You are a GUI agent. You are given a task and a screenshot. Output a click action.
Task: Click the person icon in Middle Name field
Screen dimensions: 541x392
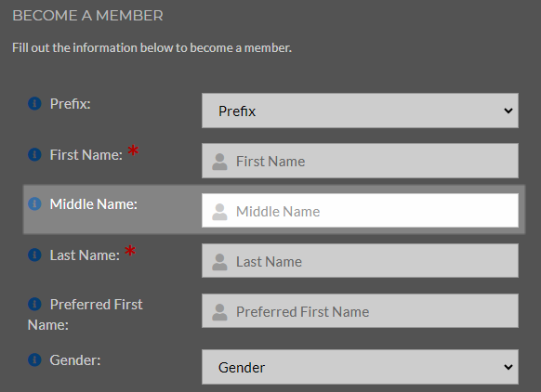click(219, 212)
